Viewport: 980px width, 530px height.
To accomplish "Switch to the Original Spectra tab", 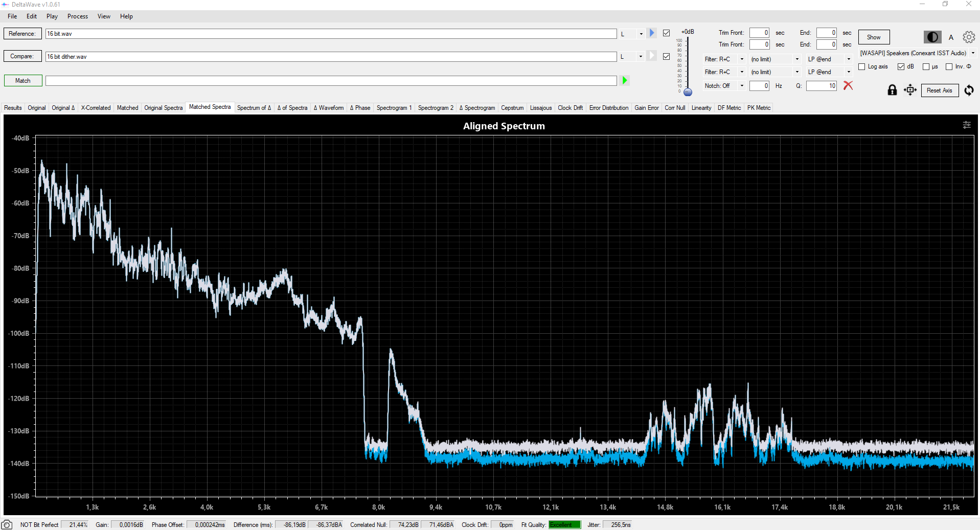I will point(163,108).
